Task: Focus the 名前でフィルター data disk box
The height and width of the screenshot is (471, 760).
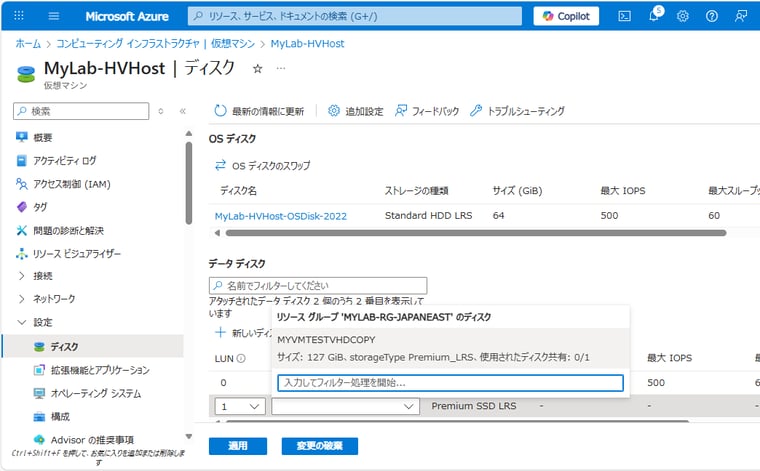Action: click(318, 285)
